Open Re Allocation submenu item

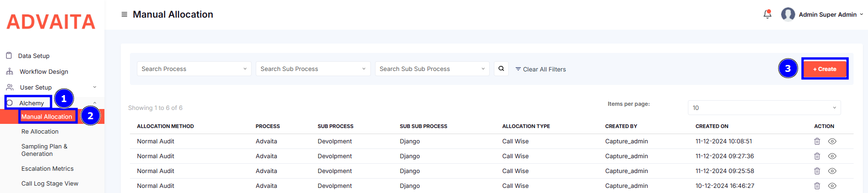coord(40,131)
